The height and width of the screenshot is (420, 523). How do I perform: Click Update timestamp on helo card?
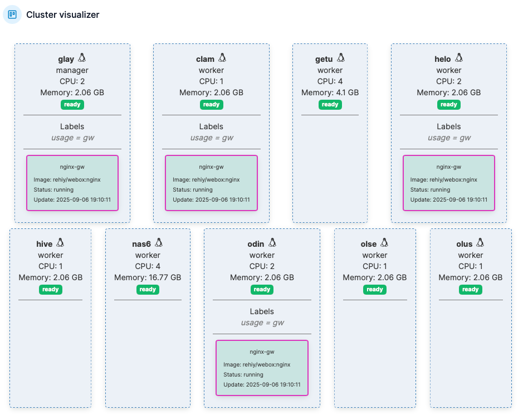click(448, 199)
